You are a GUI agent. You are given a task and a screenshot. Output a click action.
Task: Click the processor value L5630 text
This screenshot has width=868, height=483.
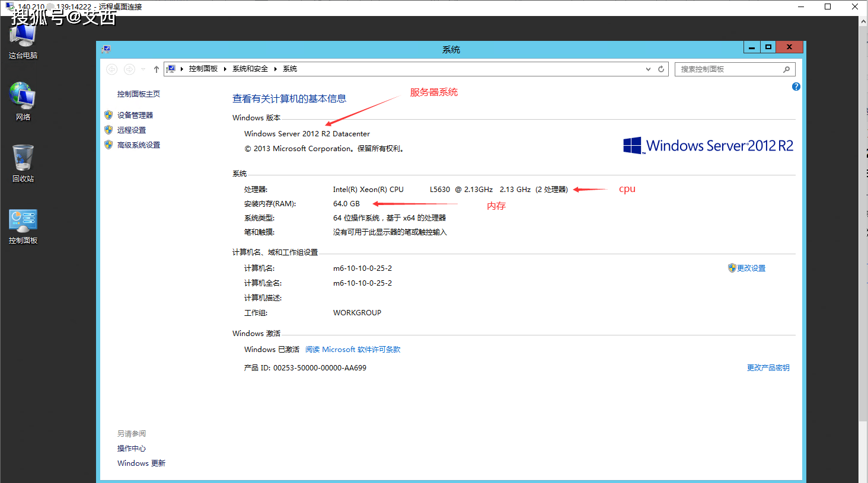click(x=440, y=190)
